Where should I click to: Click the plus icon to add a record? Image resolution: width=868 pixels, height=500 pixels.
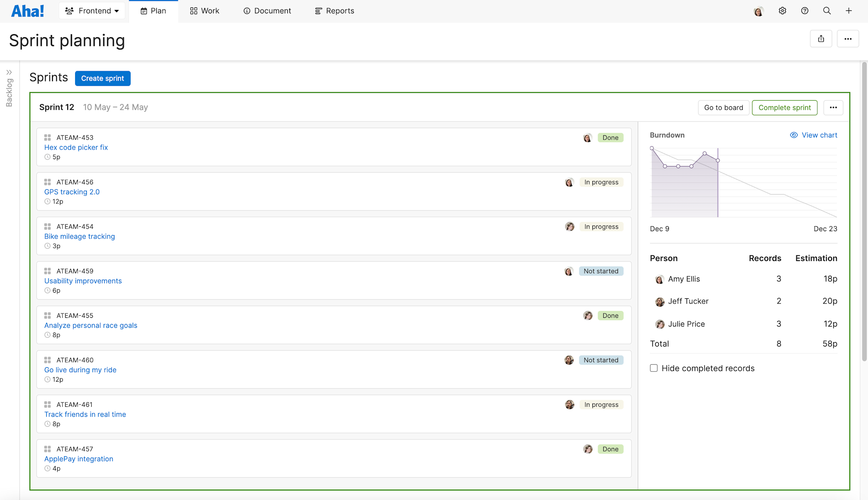coord(849,10)
